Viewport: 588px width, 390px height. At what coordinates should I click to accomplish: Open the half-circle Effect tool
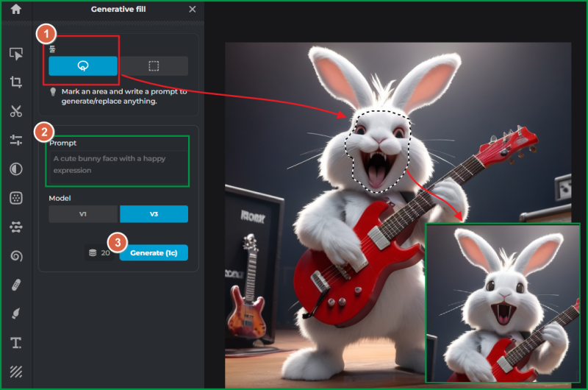pos(16,169)
